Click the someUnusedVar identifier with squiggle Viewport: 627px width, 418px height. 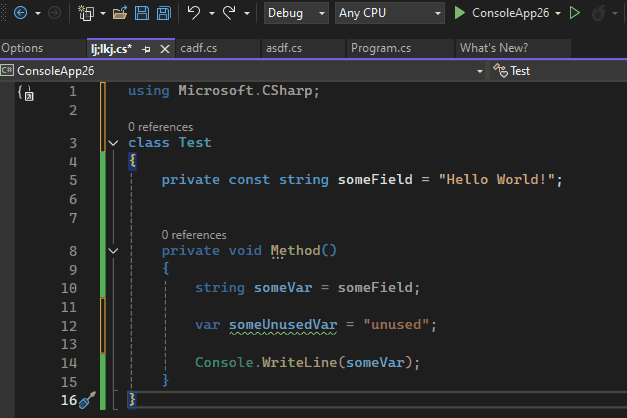283,324
